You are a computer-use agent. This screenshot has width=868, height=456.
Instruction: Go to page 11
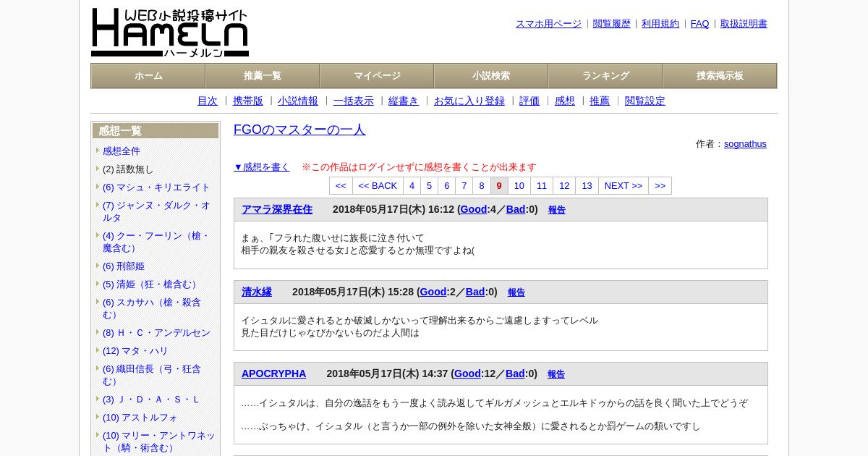pos(542,186)
